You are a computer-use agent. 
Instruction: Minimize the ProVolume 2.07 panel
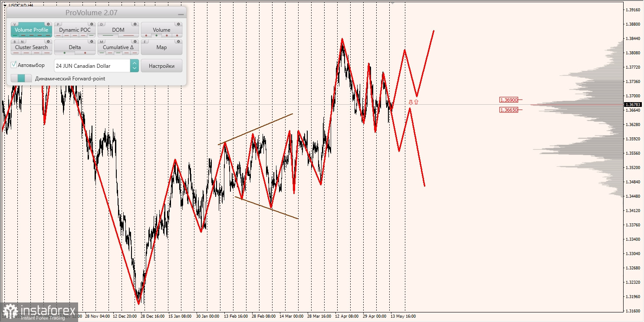pos(181,14)
